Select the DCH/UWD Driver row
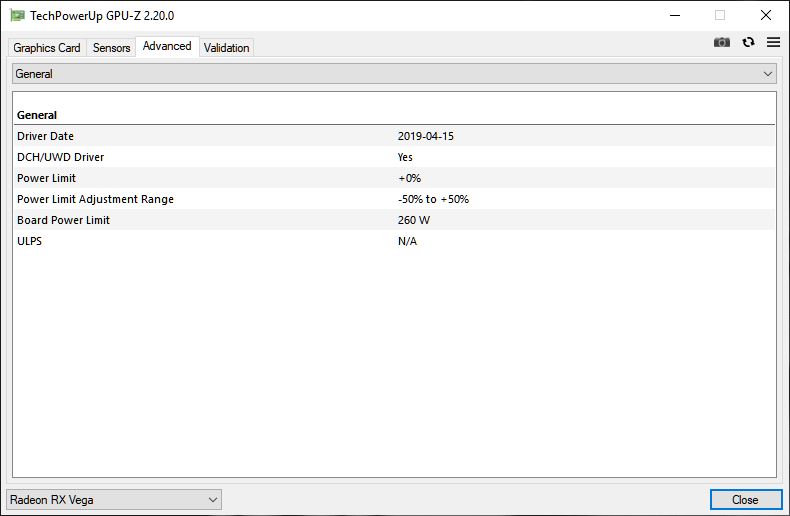 394,157
